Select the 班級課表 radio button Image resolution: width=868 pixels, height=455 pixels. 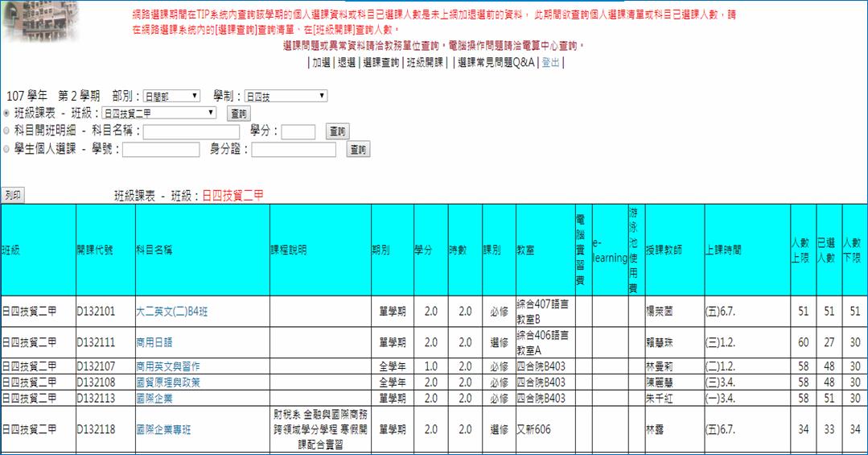tap(6, 113)
